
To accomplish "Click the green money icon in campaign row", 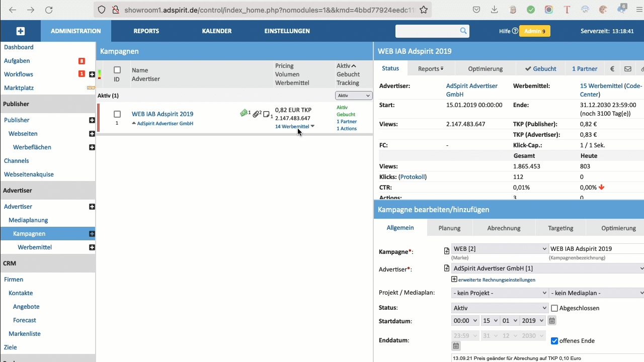I will pos(244,114).
